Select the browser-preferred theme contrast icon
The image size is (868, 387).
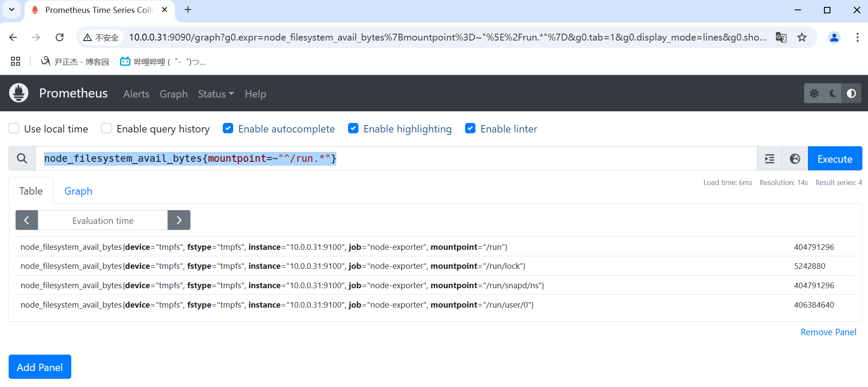(x=851, y=93)
